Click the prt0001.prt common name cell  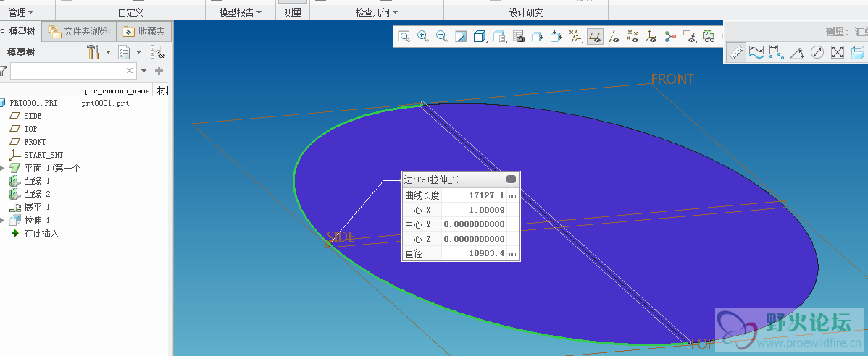point(105,103)
